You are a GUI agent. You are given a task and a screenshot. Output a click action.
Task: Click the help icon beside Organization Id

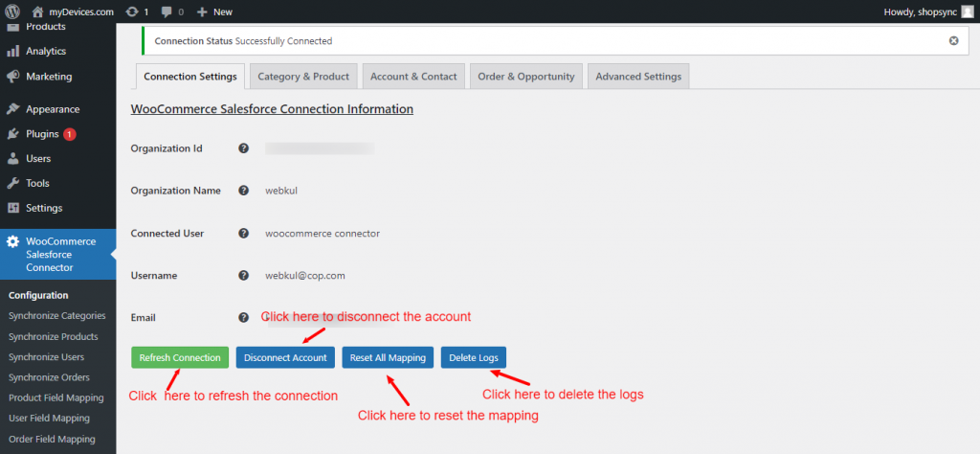pyautogui.click(x=244, y=148)
